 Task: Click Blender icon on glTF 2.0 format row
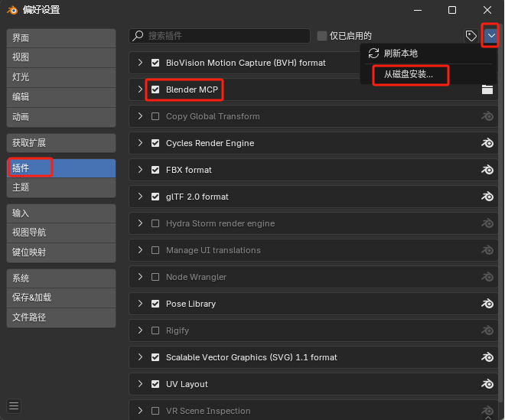[487, 197]
